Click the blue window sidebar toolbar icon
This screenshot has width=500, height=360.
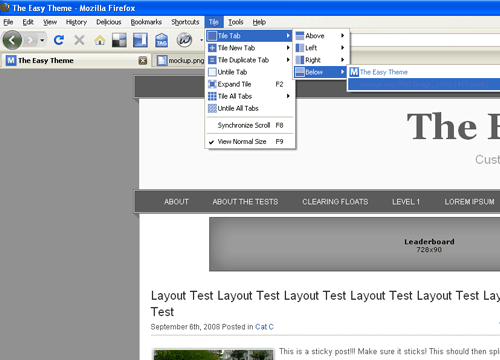click(x=140, y=40)
